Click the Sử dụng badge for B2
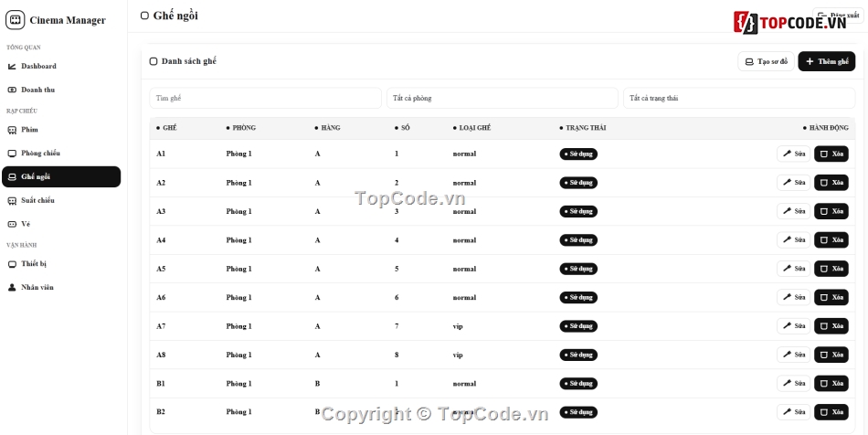This screenshot has height=435, width=868. (x=578, y=412)
